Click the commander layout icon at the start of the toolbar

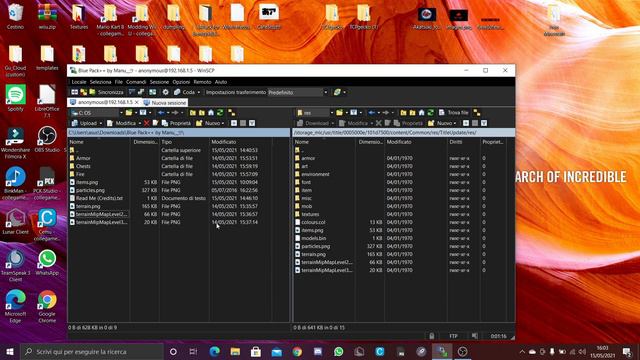point(75,92)
